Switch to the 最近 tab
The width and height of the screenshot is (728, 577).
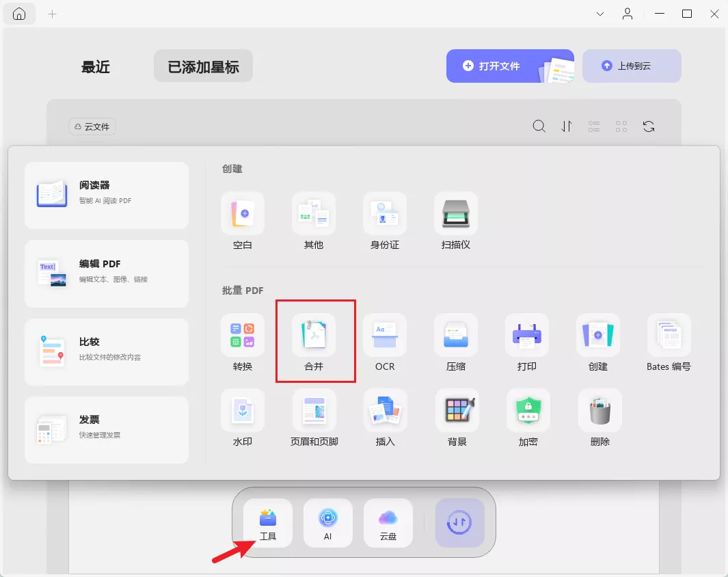pos(95,66)
